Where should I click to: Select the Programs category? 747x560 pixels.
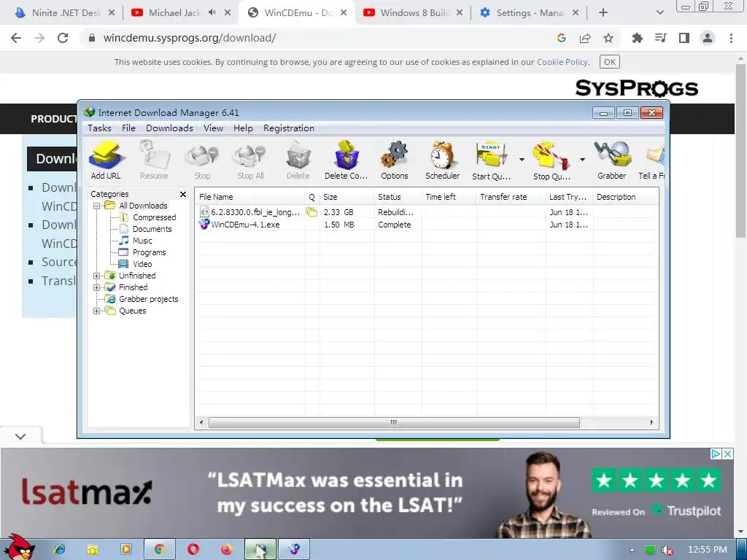click(149, 252)
